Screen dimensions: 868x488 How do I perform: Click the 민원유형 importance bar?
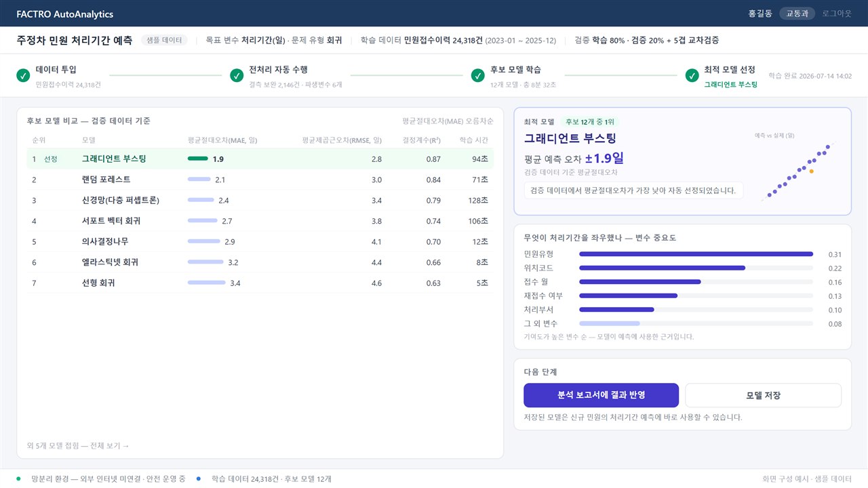coord(696,254)
